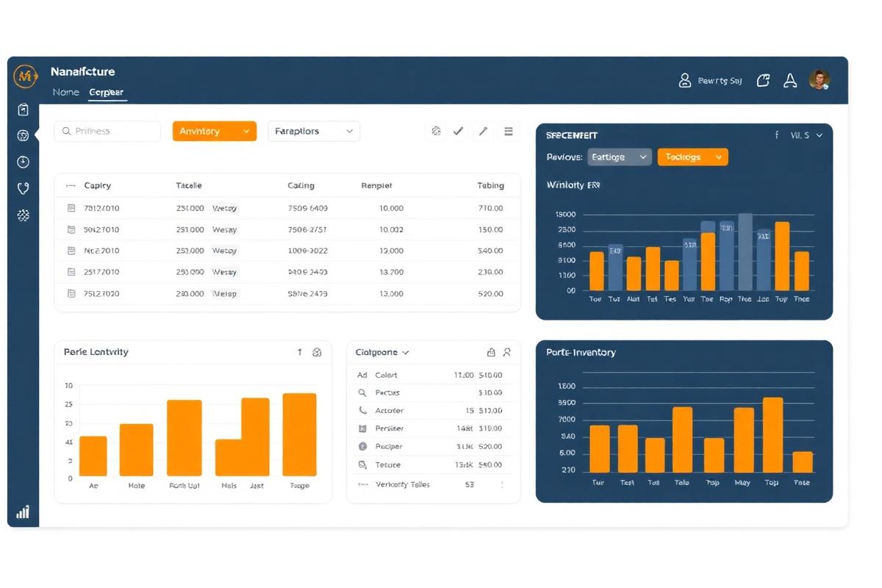882x588 pixels.
Task: Click the Colert row in Ciotgoone list
Action: coord(434,375)
